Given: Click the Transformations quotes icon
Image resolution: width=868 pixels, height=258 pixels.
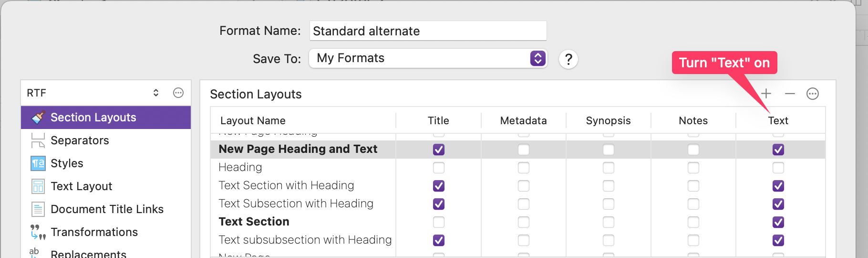Looking at the screenshot, I should (38, 232).
